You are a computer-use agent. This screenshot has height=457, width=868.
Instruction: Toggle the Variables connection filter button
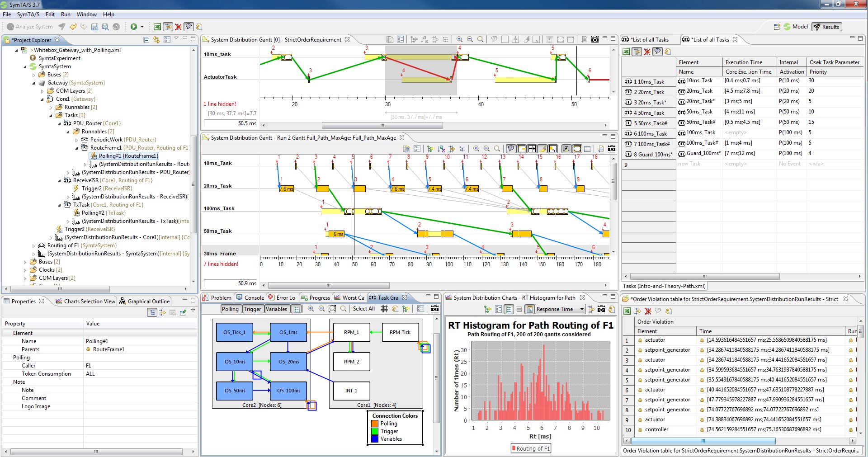pos(276,309)
